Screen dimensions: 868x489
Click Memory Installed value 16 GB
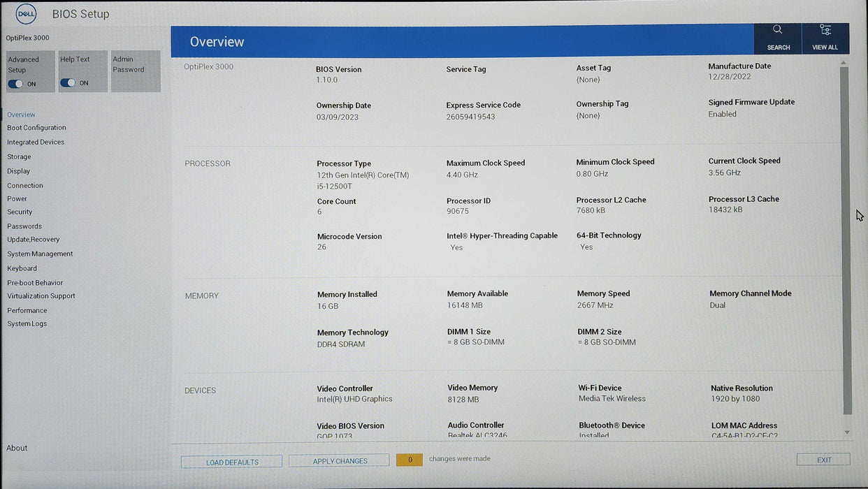tap(328, 306)
